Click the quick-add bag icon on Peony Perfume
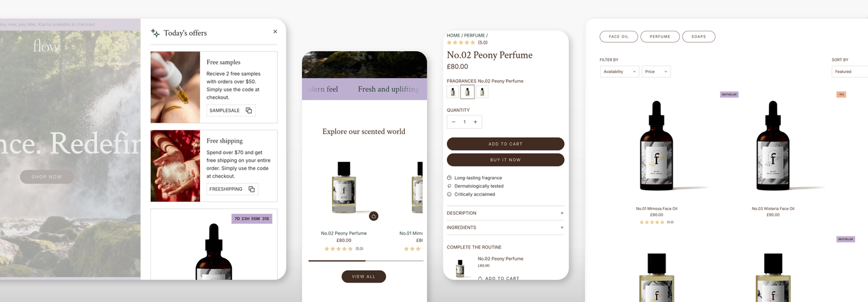 [373, 216]
